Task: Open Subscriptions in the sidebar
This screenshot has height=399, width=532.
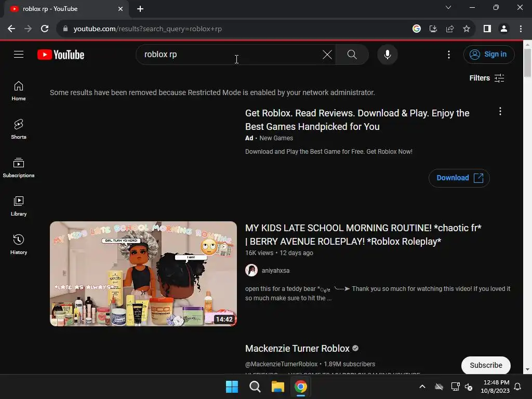Action: click(x=19, y=168)
